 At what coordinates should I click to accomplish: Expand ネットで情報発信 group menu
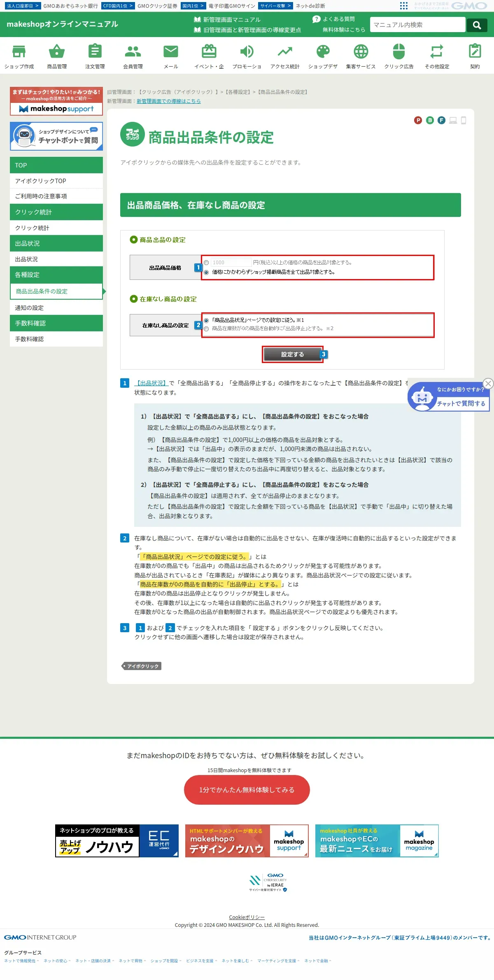click(x=21, y=961)
